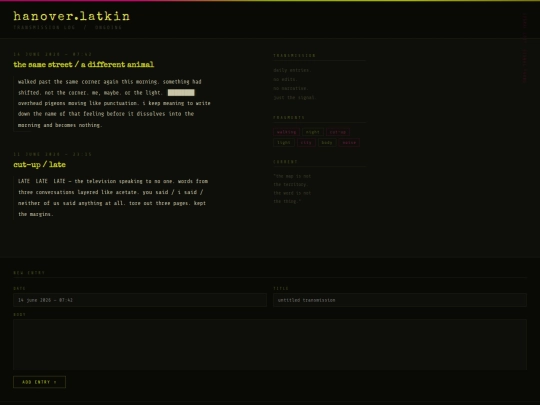The image size is (540, 405).
Task: Click 'just the signal.' in the sidebar
Action: [294, 98]
